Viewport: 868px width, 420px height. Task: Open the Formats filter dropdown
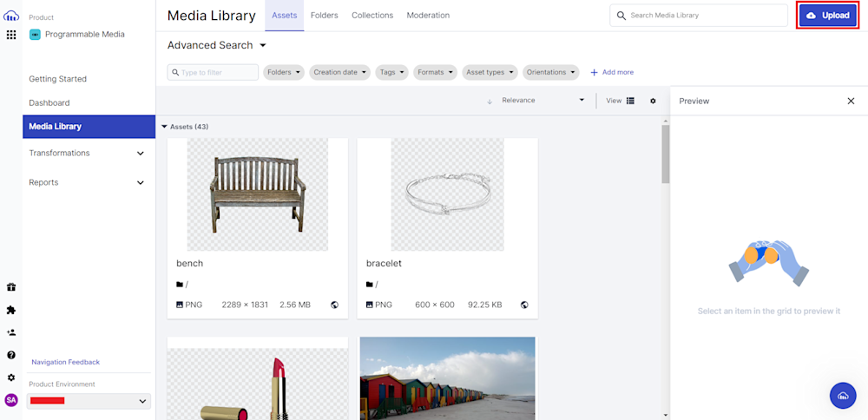pyautogui.click(x=435, y=72)
